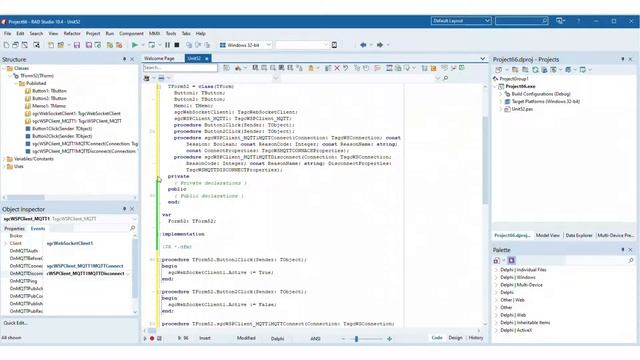
Task: Open the Component menu
Action: point(131,33)
